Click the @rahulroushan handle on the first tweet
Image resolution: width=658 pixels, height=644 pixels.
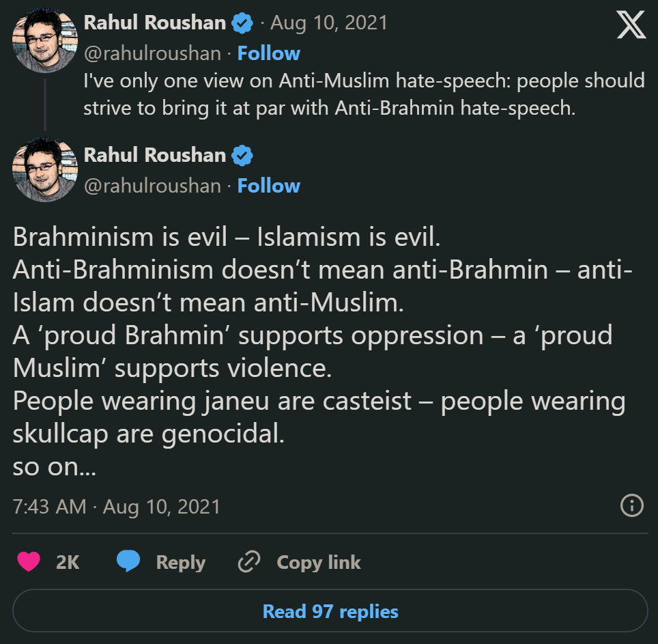pos(152,53)
